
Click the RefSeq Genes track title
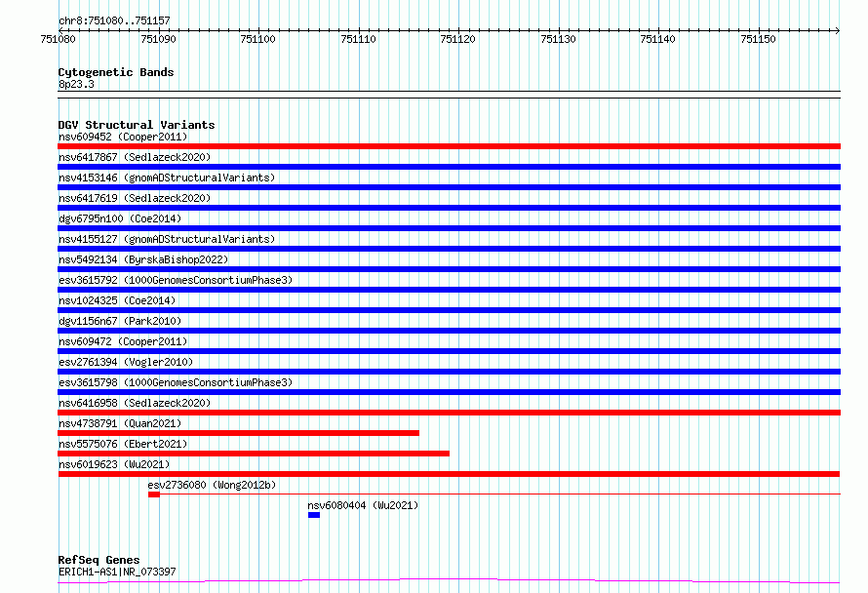[x=99, y=560]
